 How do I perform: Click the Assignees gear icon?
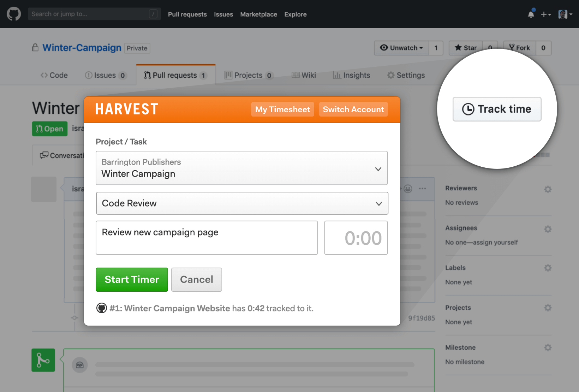(548, 229)
